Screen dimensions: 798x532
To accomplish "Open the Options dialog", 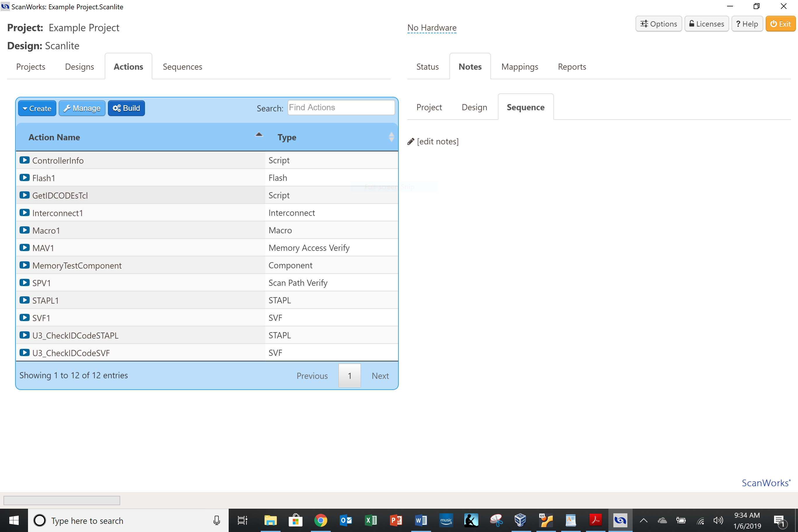I will tap(658, 24).
